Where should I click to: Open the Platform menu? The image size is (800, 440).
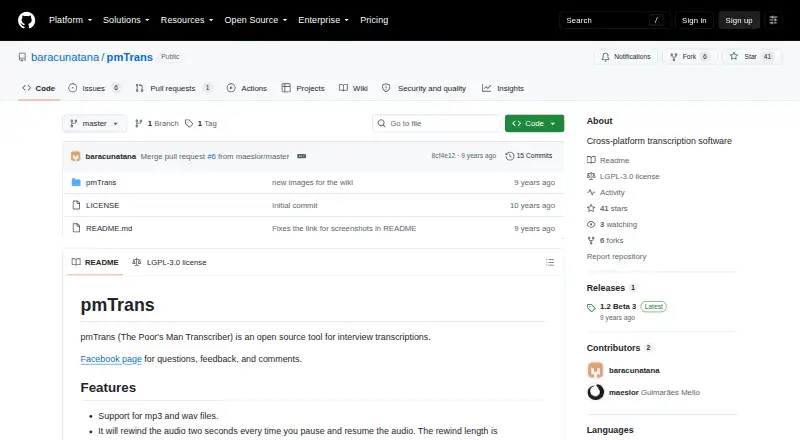pyautogui.click(x=70, y=20)
